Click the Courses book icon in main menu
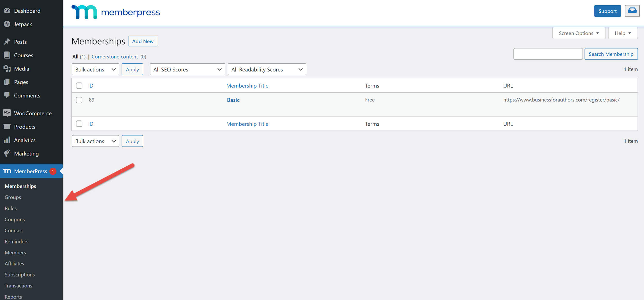644x300 pixels. [7, 55]
